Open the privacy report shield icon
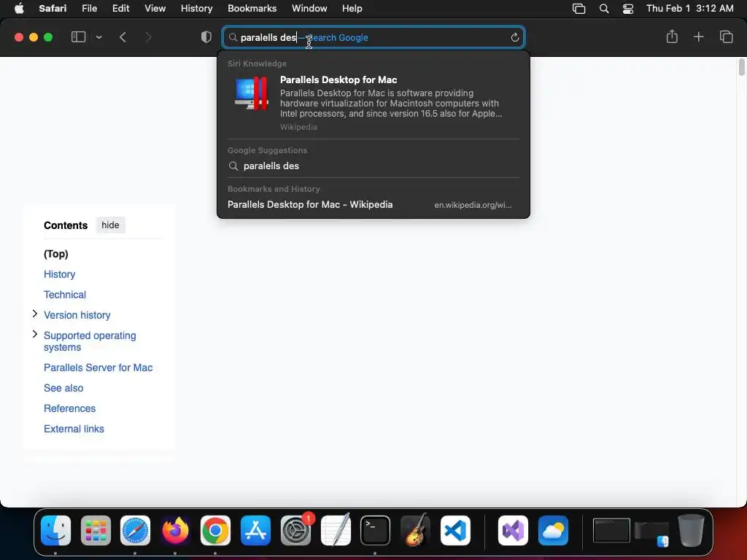This screenshot has width=747, height=560. pos(206,37)
